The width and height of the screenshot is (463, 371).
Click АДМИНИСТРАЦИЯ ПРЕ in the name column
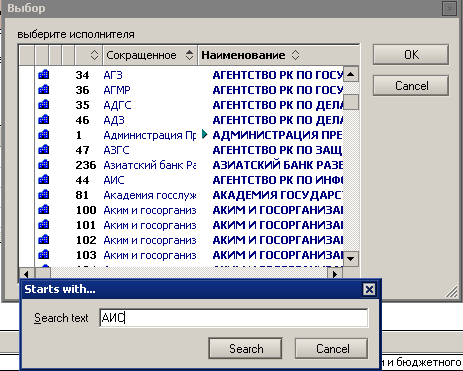[x=277, y=135]
